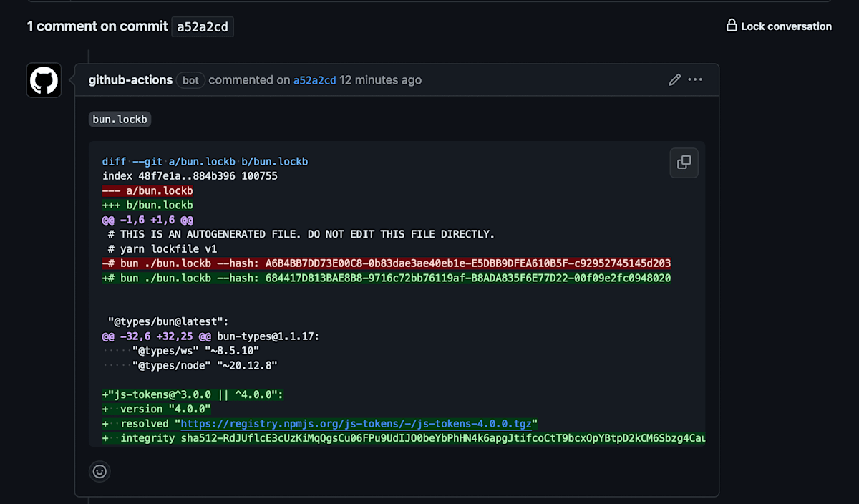
Task: Open the comment's three-dot options menu
Action: 695,80
